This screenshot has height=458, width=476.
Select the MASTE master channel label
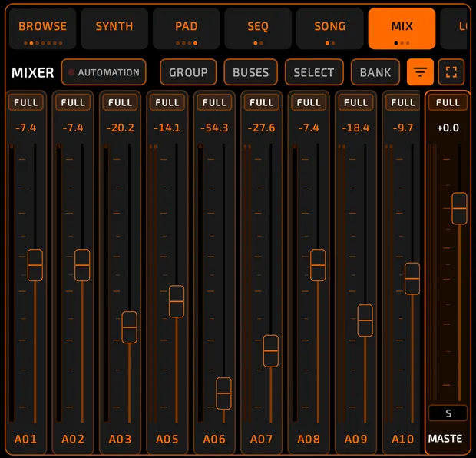click(445, 439)
